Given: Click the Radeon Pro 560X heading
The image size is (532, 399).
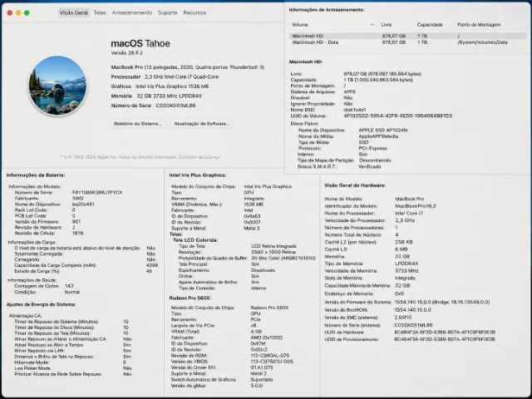Looking at the screenshot, I should [190, 298].
